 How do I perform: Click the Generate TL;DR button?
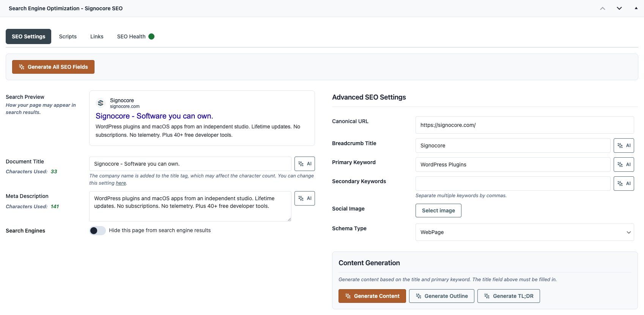point(509,296)
